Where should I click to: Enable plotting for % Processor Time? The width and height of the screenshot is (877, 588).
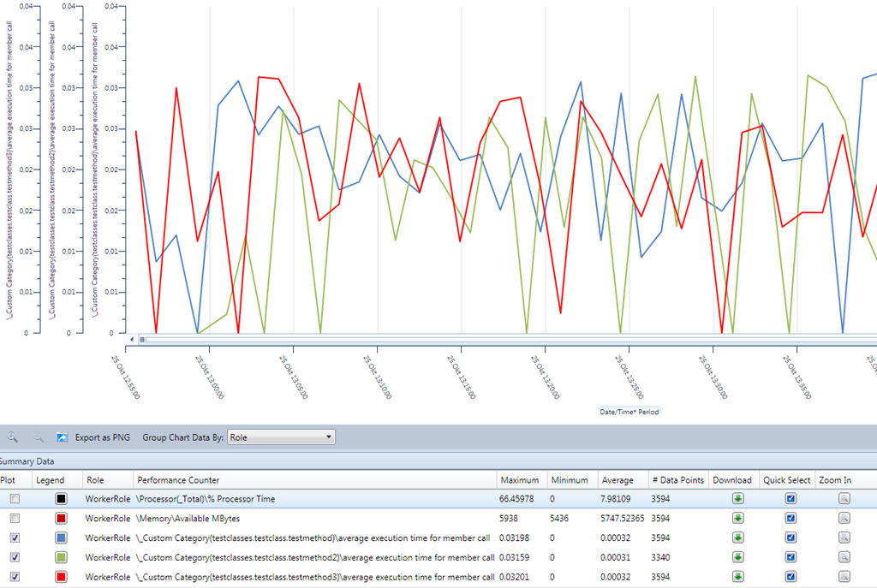pyautogui.click(x=15, y=498)
